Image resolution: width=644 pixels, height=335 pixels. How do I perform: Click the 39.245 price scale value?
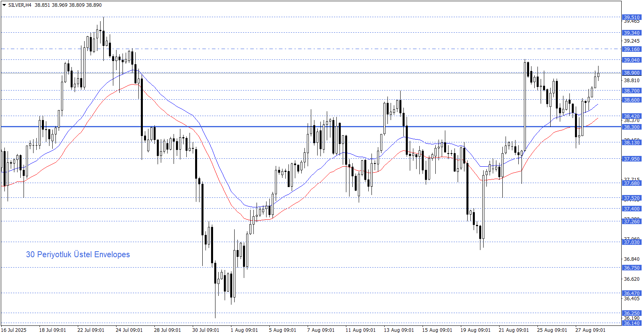(x=632, y=41)
